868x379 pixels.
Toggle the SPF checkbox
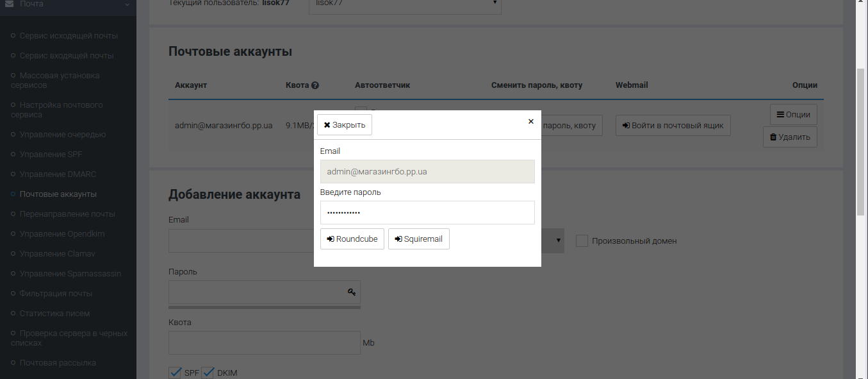pos(176,373)
